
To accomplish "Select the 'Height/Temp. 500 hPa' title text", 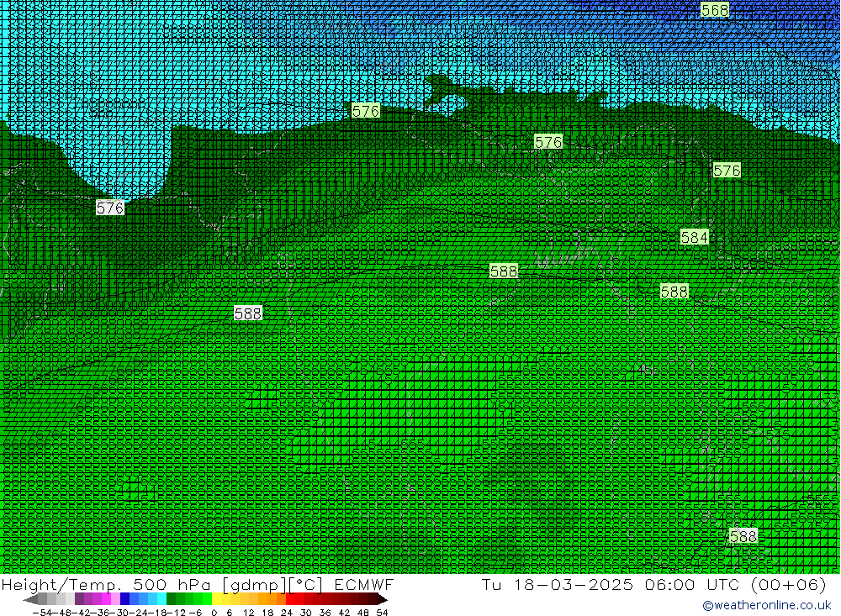I will coord(108,584).
